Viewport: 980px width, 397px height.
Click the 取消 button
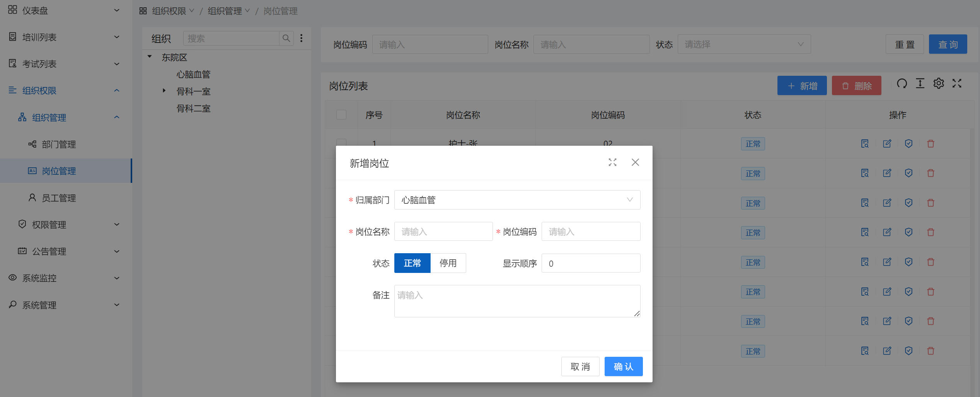(580, 366)
